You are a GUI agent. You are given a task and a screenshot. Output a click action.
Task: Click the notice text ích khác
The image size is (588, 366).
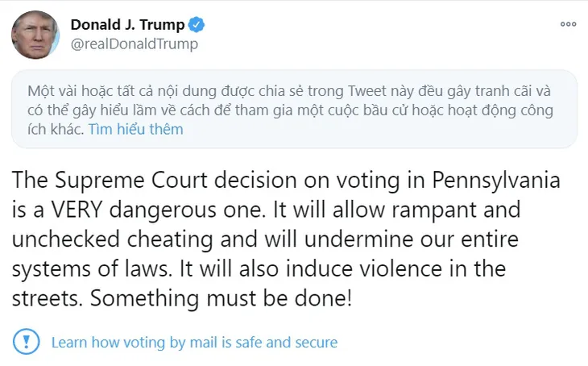56,129
